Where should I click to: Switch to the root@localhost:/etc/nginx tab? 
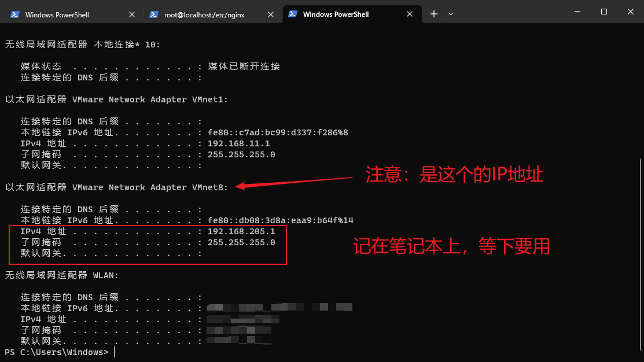210,14
